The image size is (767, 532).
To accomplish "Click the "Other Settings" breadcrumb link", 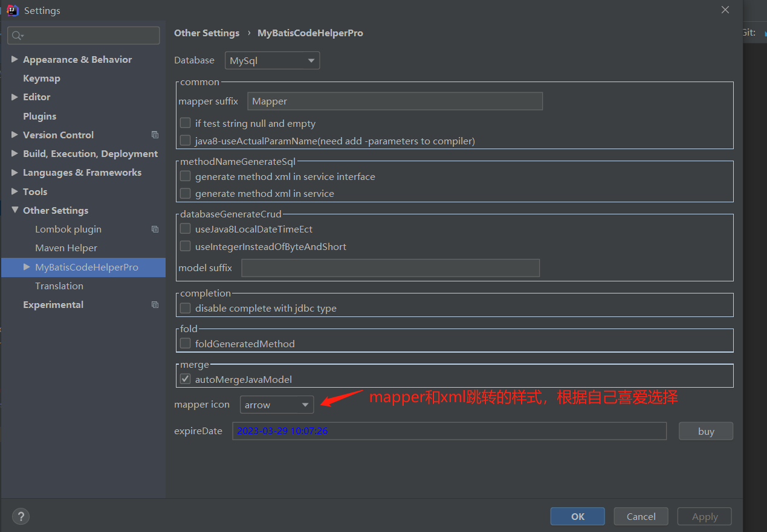I will (207, 33).
